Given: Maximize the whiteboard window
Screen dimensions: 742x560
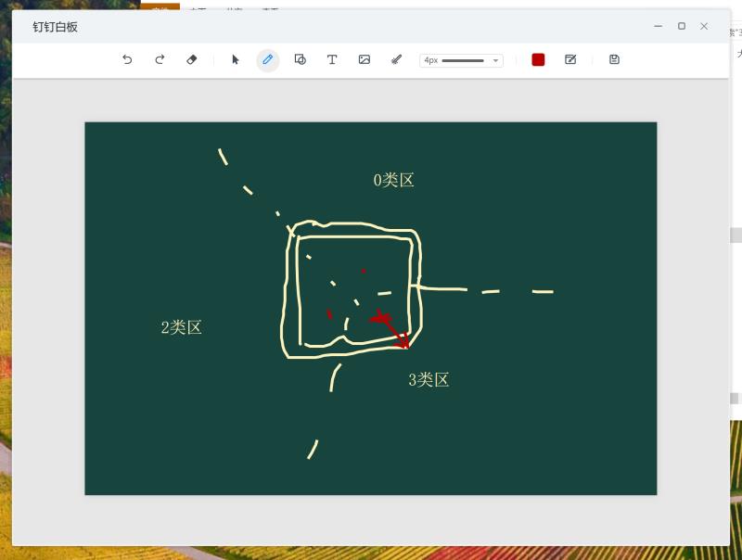Looking at the screenshot, I should 682,26.
